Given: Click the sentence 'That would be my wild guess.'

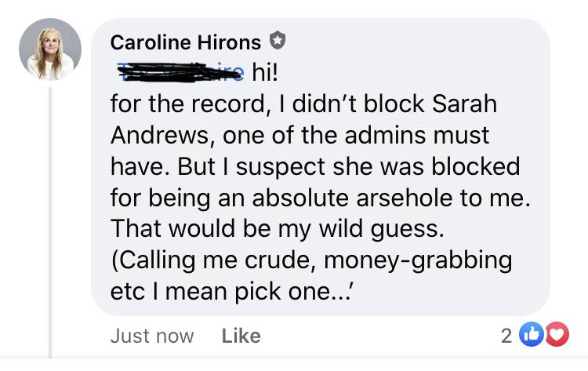Looking at the screenshot, I should pyautogui.click(x=278, y=229).
